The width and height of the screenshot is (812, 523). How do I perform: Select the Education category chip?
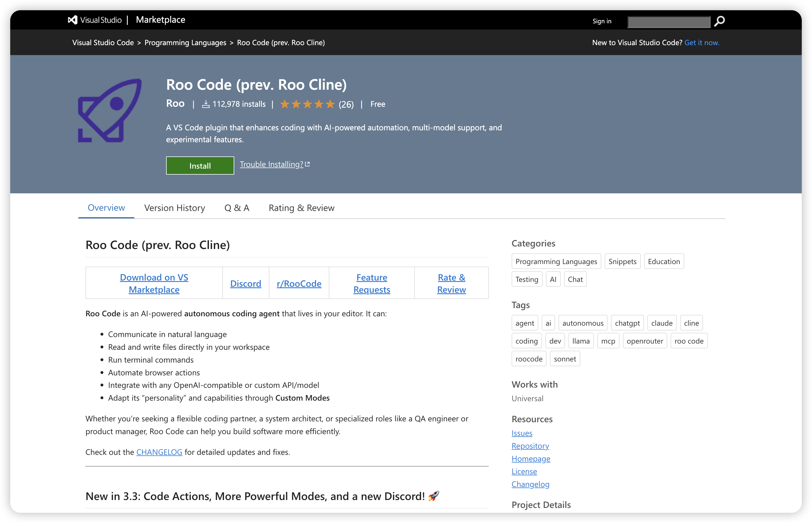pos(664,261)
